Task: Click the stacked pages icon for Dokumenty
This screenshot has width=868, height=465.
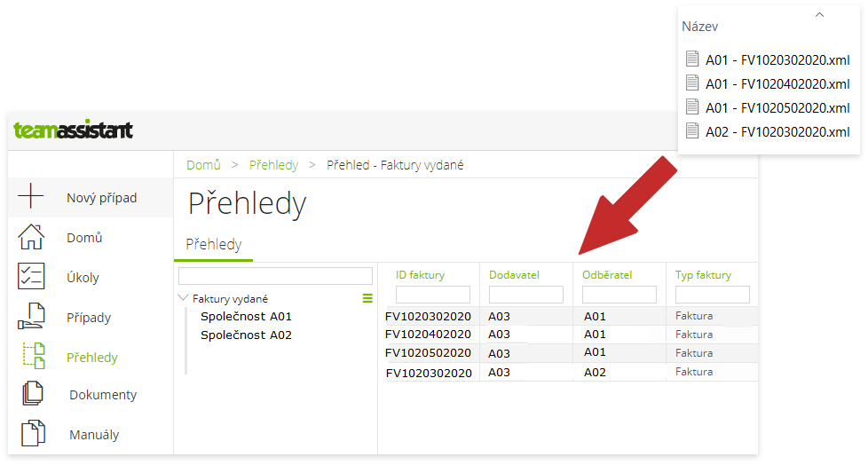Action: (33, 394)
